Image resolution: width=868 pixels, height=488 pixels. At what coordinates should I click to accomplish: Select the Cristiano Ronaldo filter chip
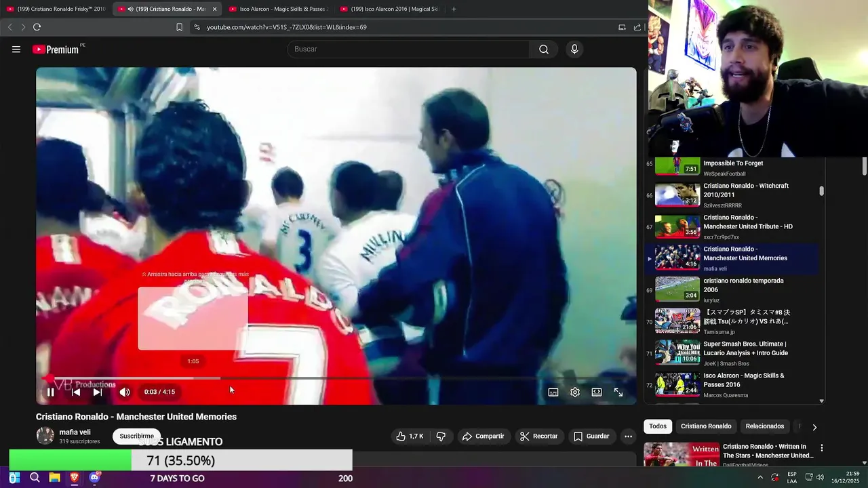pyautogui.click(x=706, y=426)
